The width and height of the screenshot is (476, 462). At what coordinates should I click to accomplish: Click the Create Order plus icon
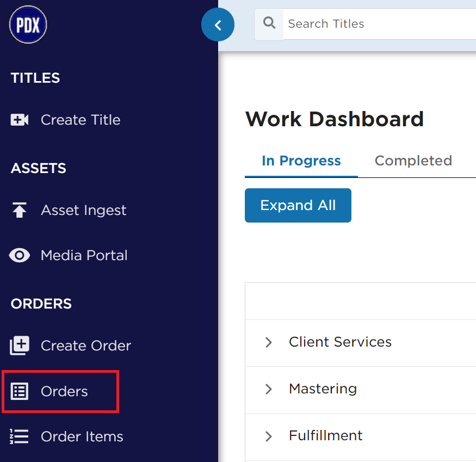click(20, 346)
